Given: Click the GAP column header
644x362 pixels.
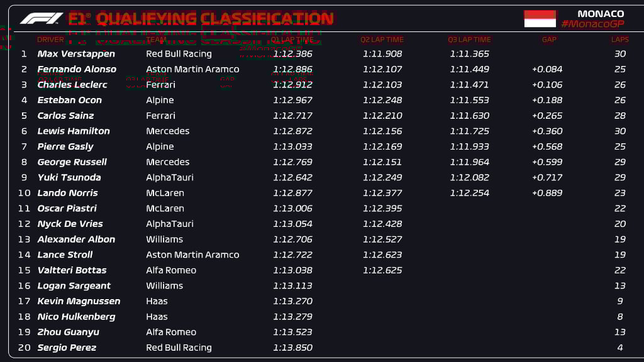Looking at the screenshot, I should [548, 40].
